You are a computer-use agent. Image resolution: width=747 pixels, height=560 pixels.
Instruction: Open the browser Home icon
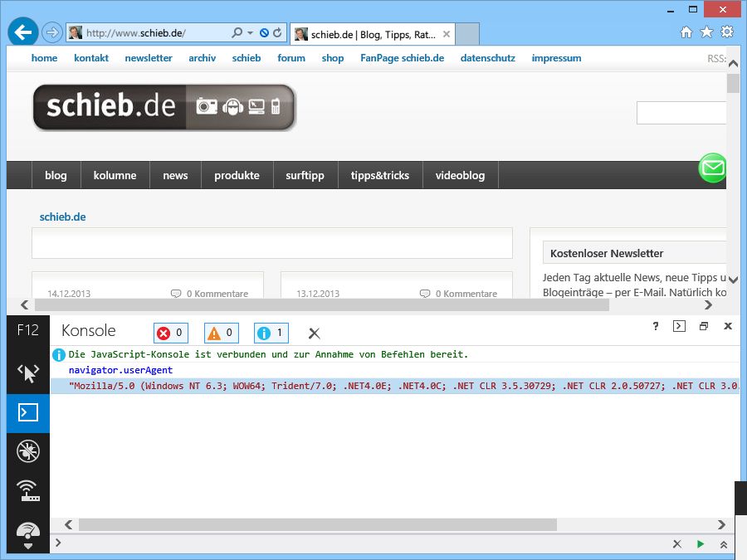[686, 32]
